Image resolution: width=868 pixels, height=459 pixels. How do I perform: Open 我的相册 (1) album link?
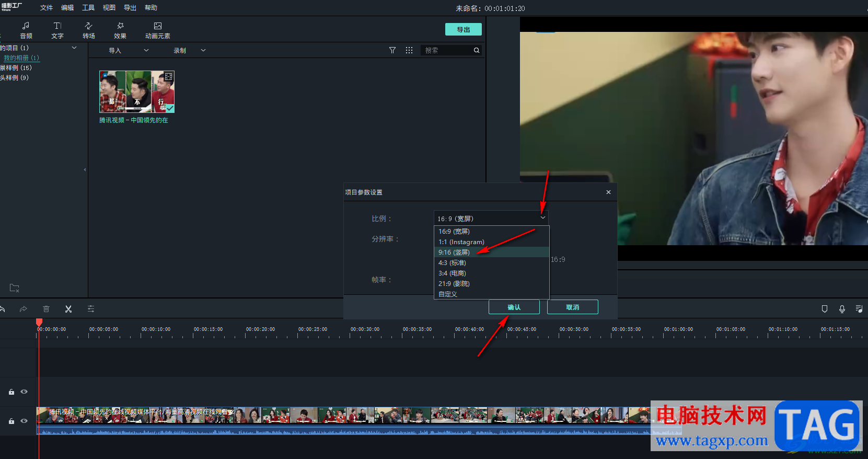(x=21, y=58)
